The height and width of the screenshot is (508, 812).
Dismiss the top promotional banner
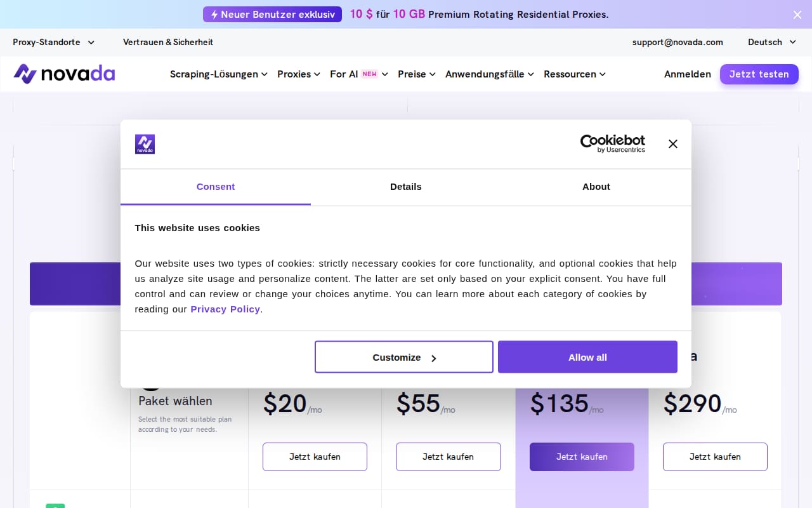point(797,15)
